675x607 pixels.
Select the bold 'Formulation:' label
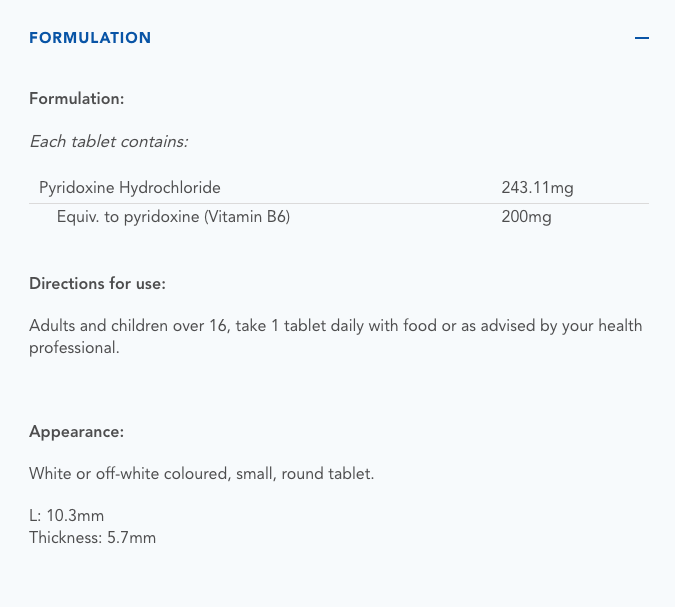tap(76, 99)
